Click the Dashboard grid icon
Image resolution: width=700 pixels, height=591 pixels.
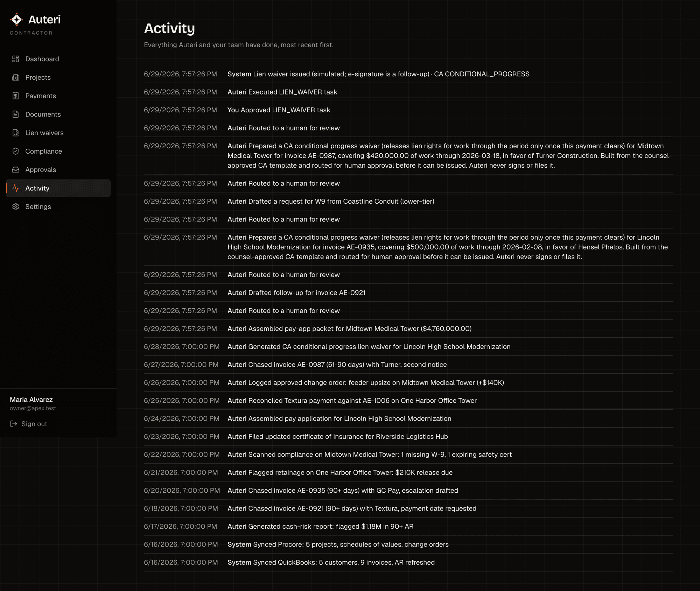(x=16, y=59)
